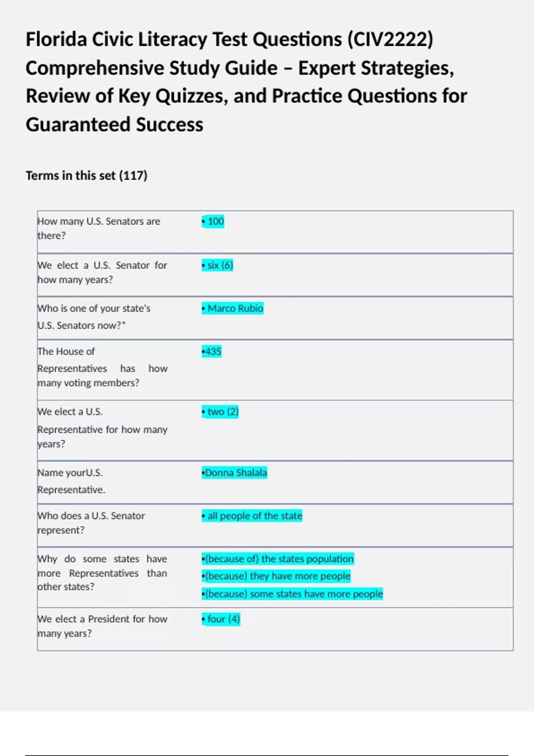Click "(because) they have more people" answer
The height and width of the screenshot is (756, 534).
276,576
